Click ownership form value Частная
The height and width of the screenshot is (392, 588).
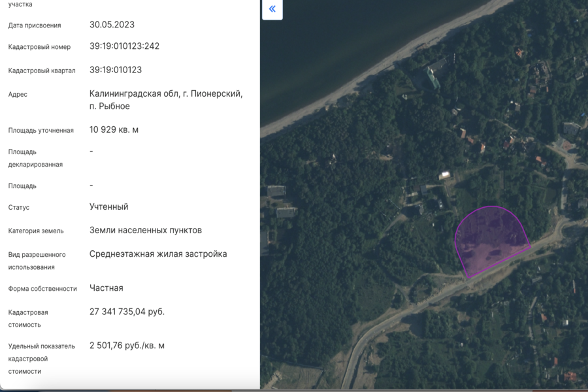coord(106,287)
